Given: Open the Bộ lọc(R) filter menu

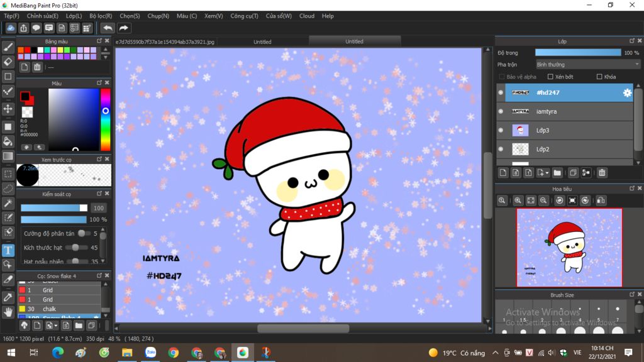Looking at the screenshot, I should tap(101, 16).
